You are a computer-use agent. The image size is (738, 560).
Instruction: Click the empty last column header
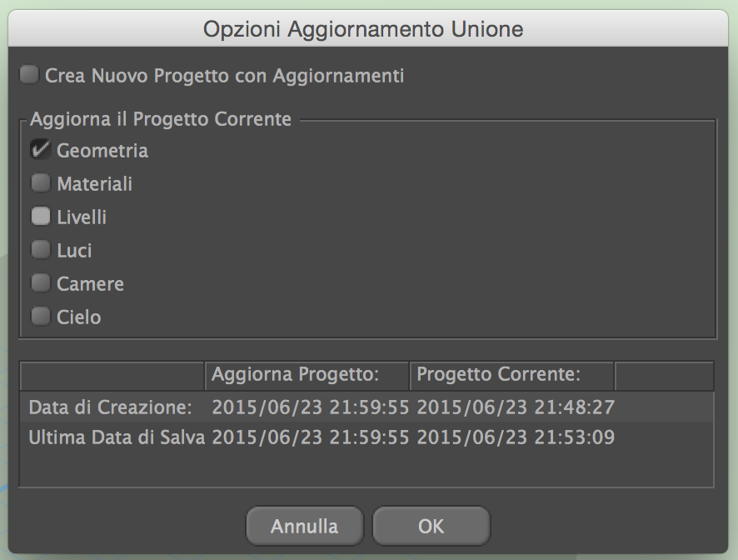pos(664,376)
